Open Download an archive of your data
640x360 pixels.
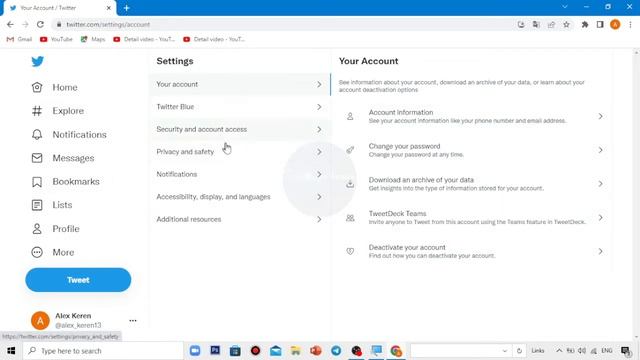(473, 184)
